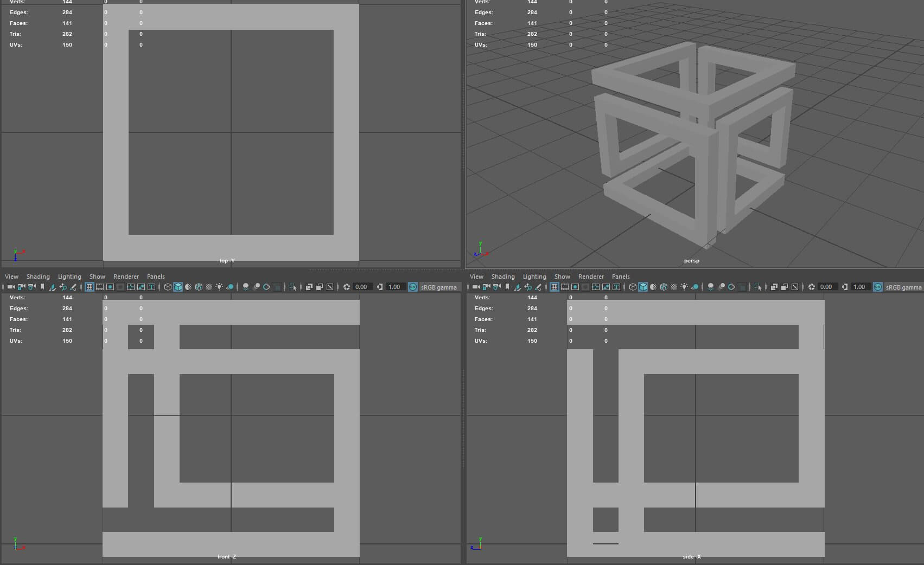
Task: Open Shading menu in front view panel
Action: coord(38,277)
